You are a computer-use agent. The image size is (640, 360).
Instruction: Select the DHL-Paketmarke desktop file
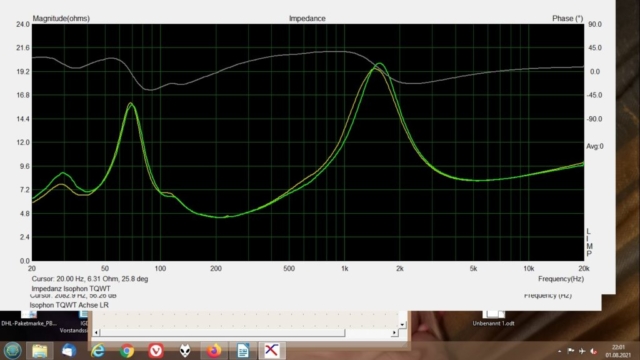point(29,318)
